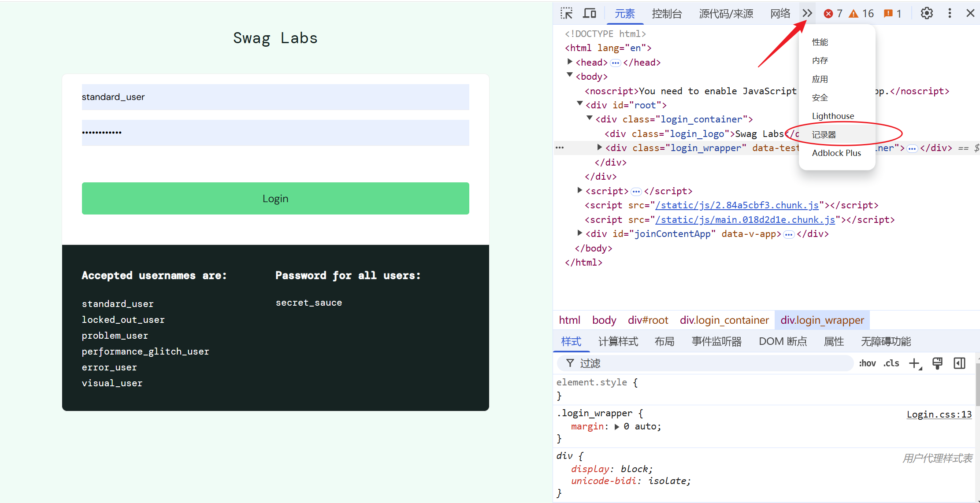Open DevTools settings gear
Screen dimensions: 980x503
point(927,13)
